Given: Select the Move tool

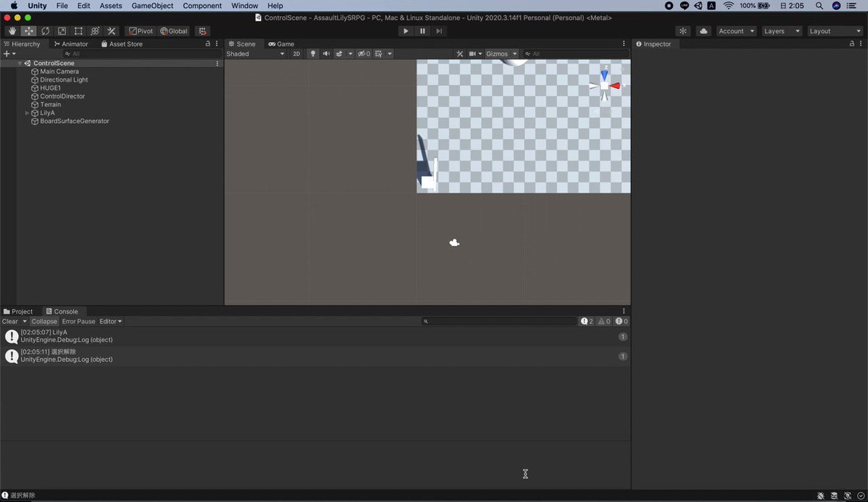Looking at the screenshot, I should click(29, 31).
